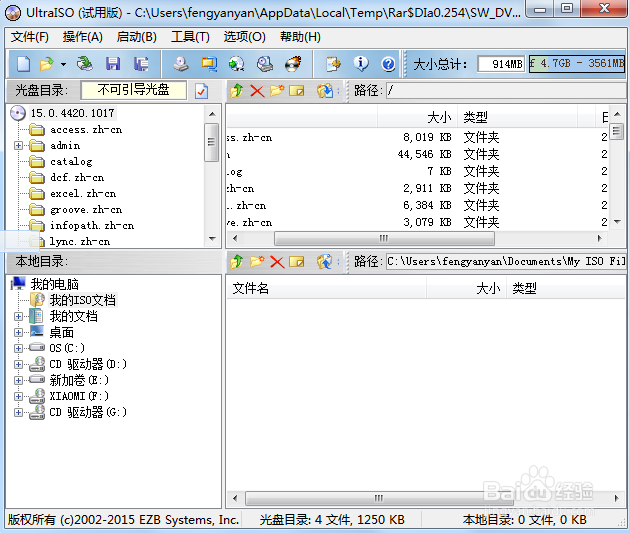The image size is (630, 533).
Task: Create a new folder in disc pane
Action: coord(277,91)
